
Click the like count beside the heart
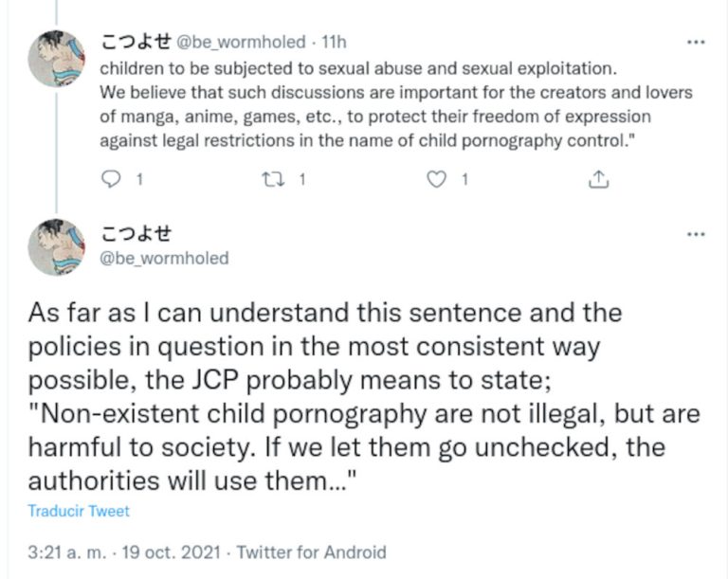click(x=464, y=178)
